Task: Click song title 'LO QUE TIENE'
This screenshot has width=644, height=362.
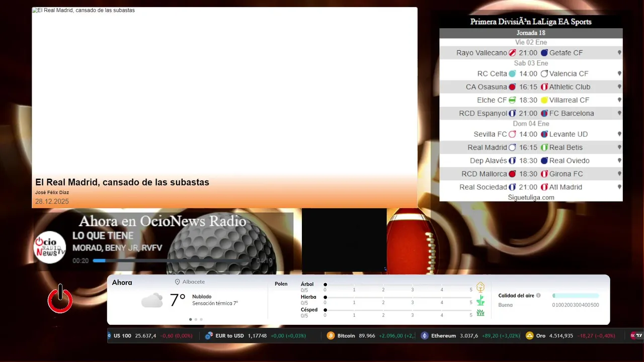Action: [103, 236]
